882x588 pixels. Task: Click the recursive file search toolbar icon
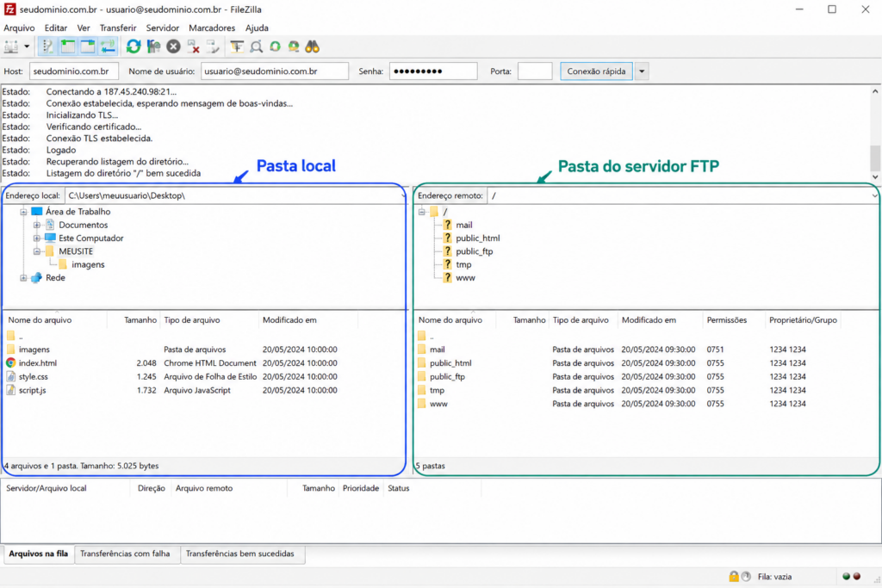pos(294,47)
